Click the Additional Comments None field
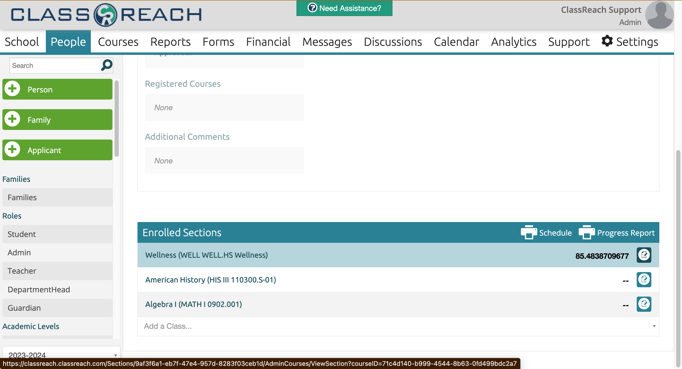 click(x=224, y=161)
